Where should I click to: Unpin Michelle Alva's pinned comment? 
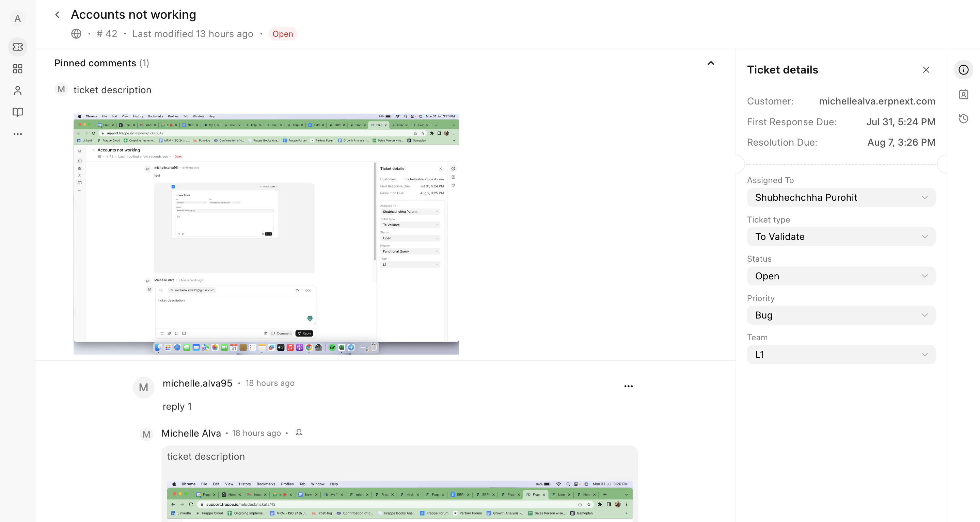(x=299, y=433)
